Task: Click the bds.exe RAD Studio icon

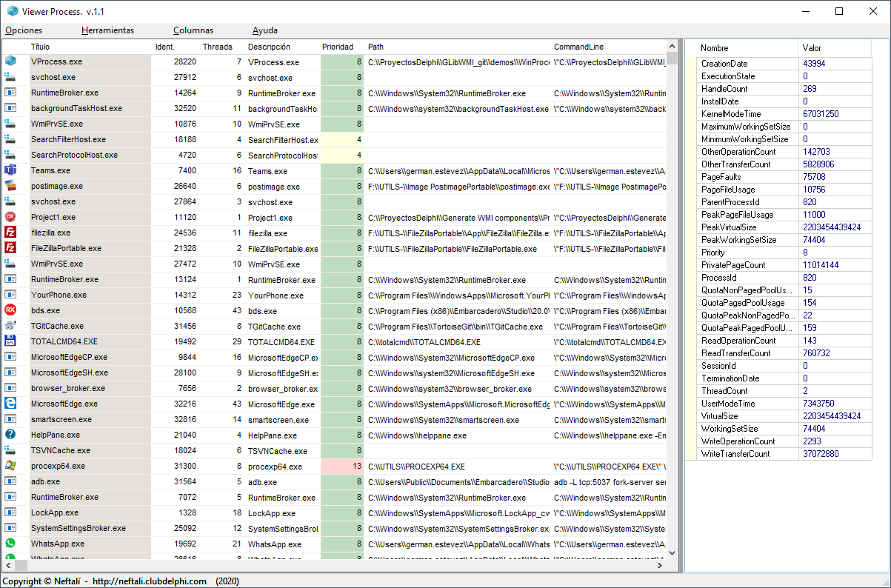Action: 10,310
